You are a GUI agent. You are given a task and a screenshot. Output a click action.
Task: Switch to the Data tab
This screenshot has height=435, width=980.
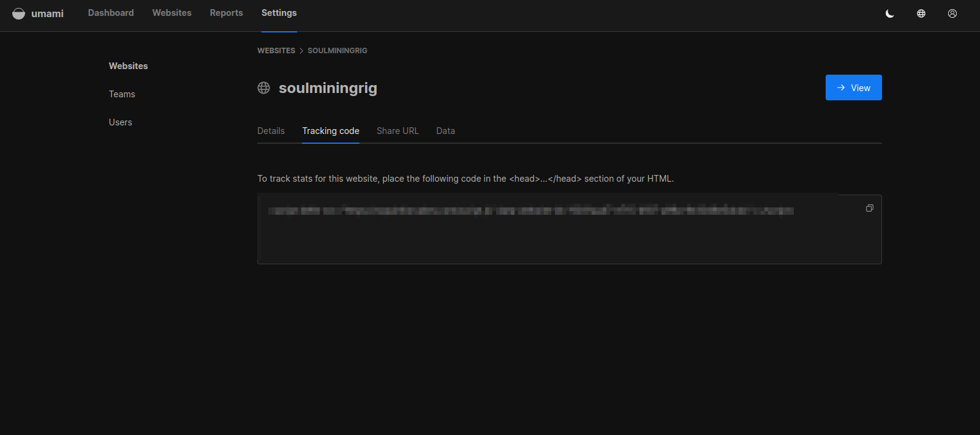point(446,131)
